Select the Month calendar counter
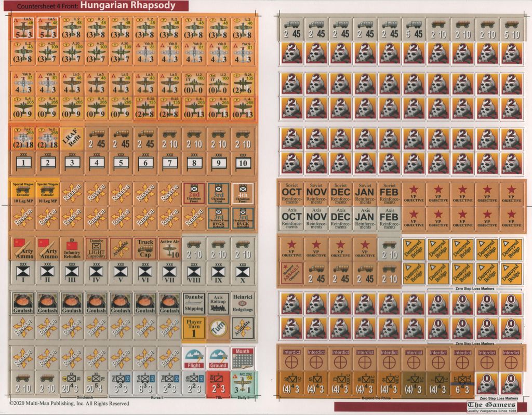This screenshot has height=415, width=532. (x=243, y=358)
